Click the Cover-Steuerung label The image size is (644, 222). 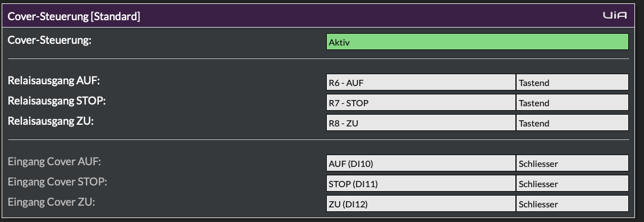coord(50,40)
